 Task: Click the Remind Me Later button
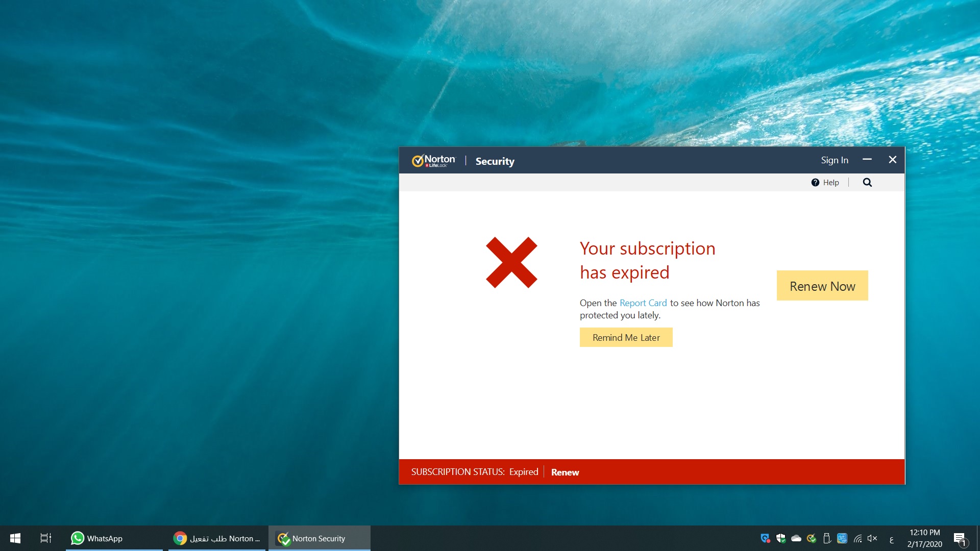click(626, 337)
